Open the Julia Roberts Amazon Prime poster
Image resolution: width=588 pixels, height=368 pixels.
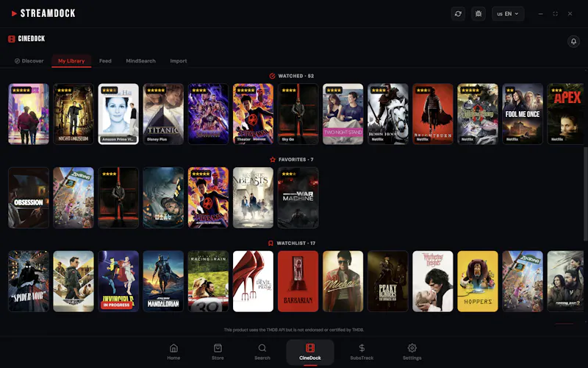[118, 114]
